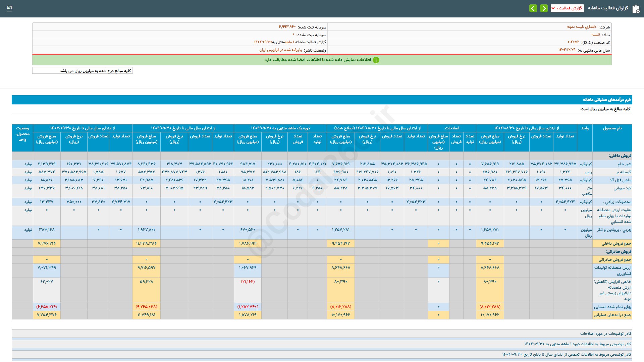Click the نام محصول column header
Image resolution: width=644 pixels, height=362 pixels.
(x=612, y=128)
